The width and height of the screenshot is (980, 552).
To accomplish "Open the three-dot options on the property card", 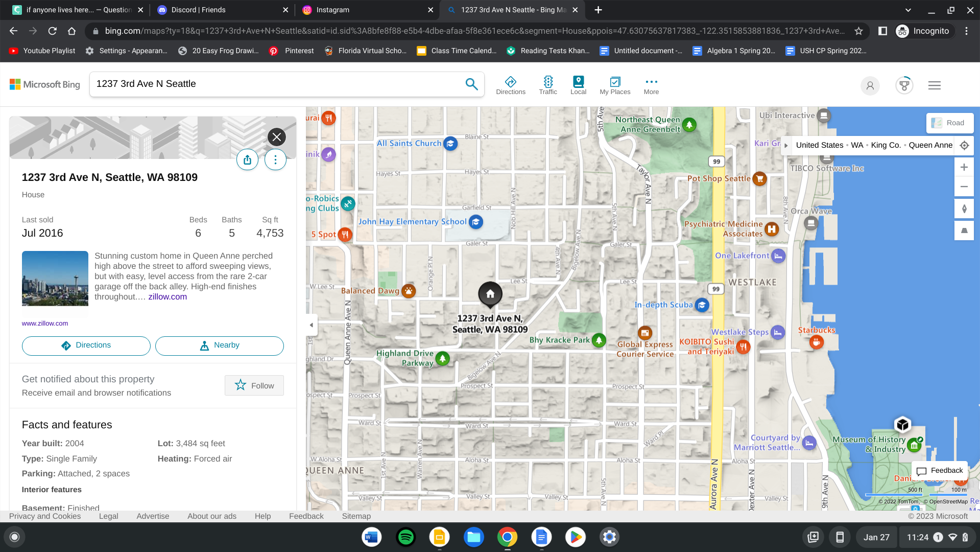I will [275, 160].
